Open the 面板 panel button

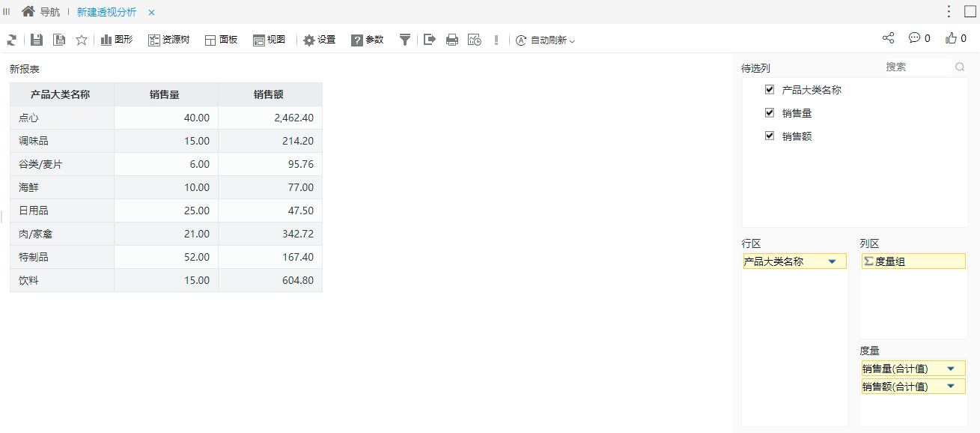tap(221, 40)
